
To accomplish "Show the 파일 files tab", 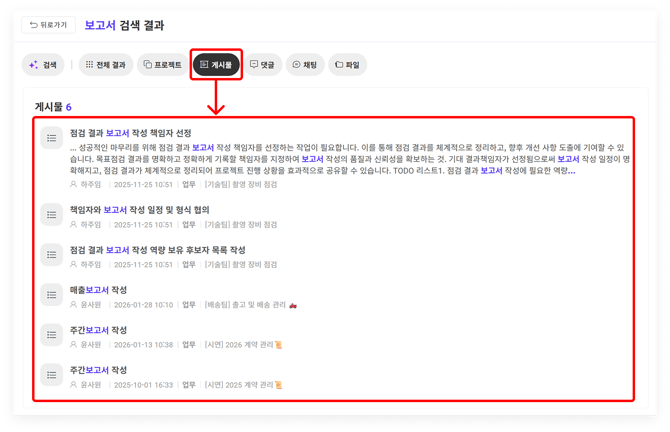I will [x=347, y=65].
